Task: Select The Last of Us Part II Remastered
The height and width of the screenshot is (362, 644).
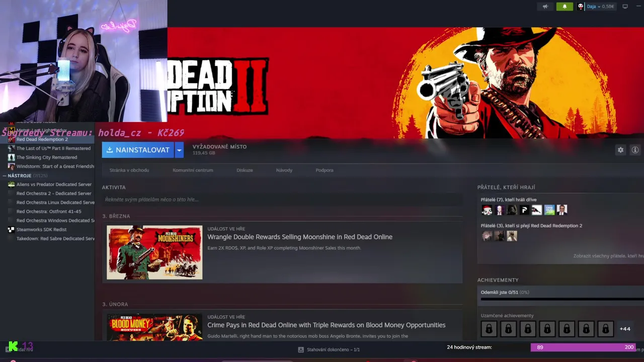Action: 53,148
